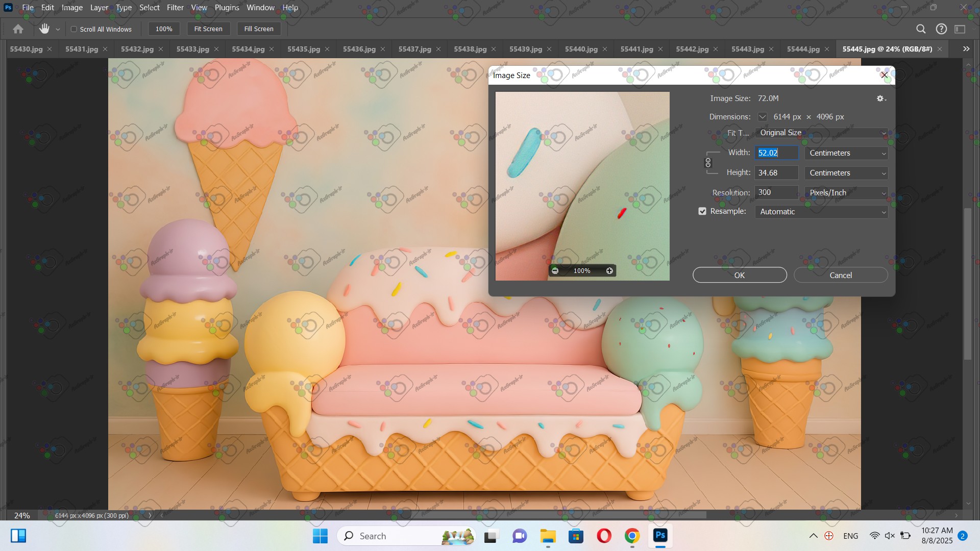Expand the Dimensions unit dropdown arrow

coord(762,117)
